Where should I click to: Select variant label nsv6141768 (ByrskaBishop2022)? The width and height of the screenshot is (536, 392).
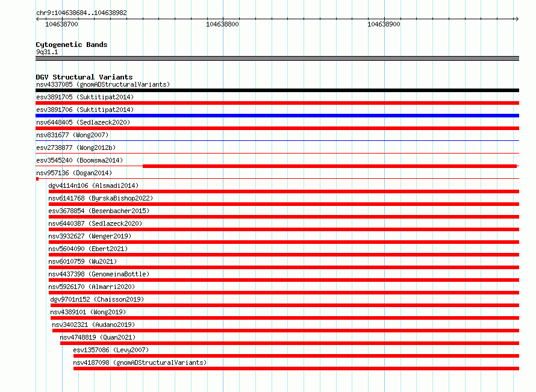(101, 198)
